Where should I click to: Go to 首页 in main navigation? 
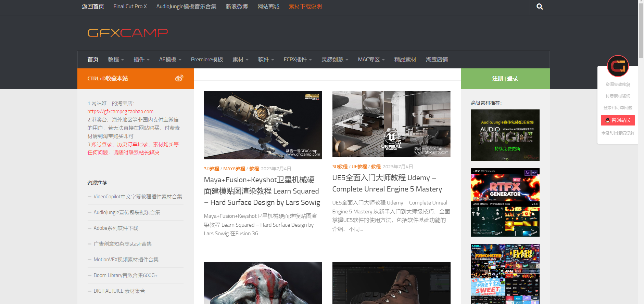coord(93,60)
